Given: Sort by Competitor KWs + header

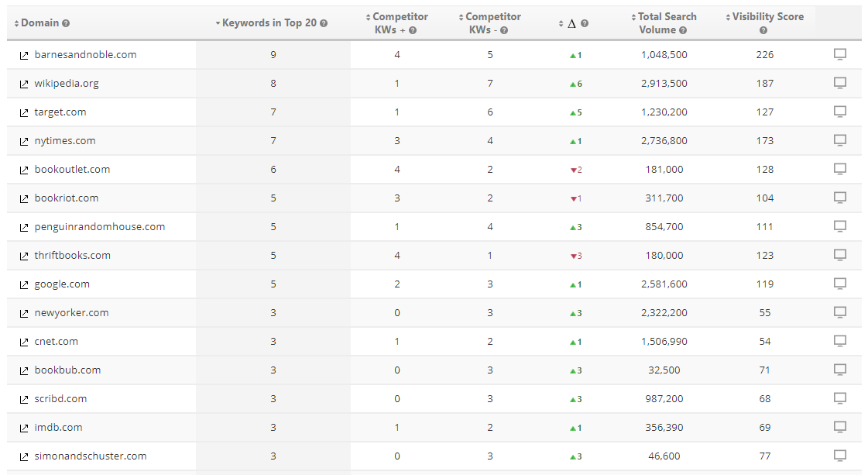Looking at the screenshot, I should [396, 23].
